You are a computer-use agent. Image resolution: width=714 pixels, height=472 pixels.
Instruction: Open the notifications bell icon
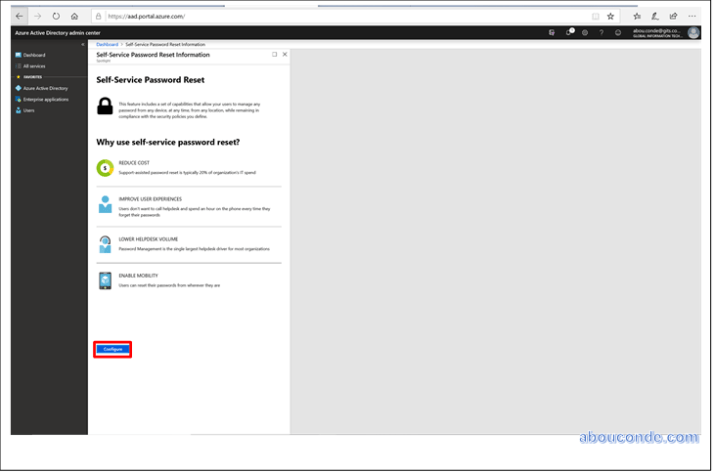[567, 32]
